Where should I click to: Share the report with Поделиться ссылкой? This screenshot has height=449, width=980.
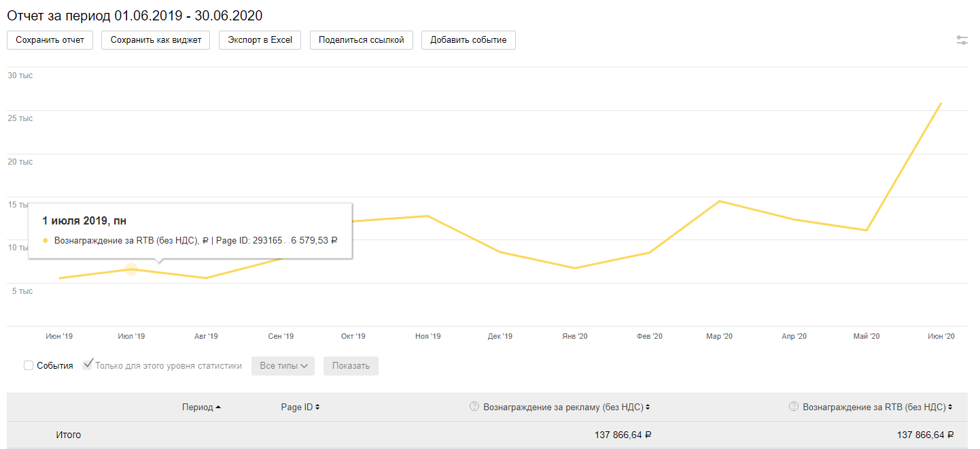coord(361,40)
